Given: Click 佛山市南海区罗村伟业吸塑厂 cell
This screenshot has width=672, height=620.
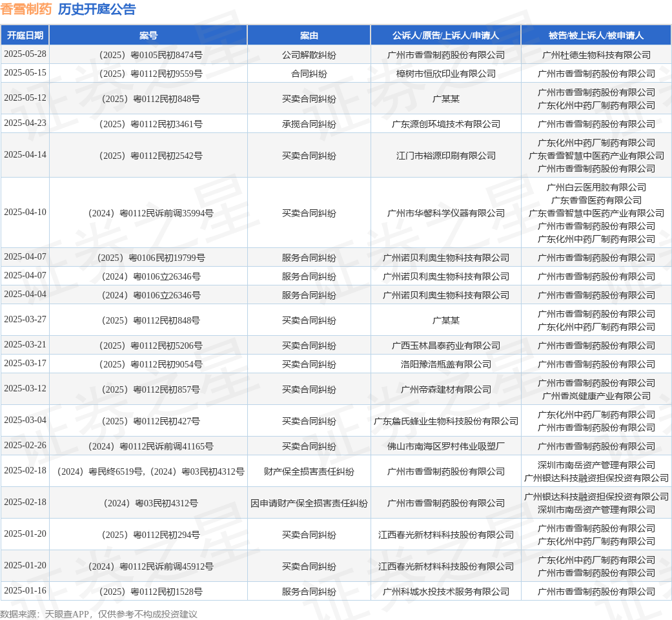Looking at the screenshot, I should pyautogui.click(x=445, y=447).
